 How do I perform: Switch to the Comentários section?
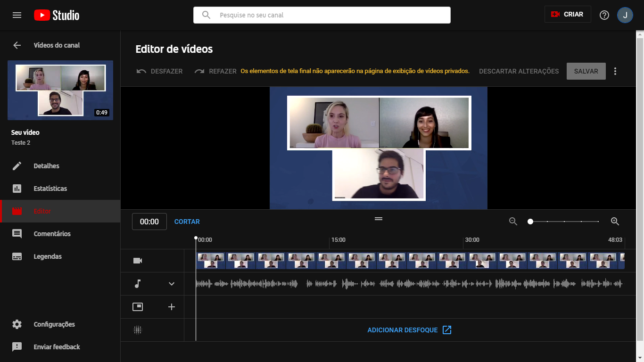(52, 233)
